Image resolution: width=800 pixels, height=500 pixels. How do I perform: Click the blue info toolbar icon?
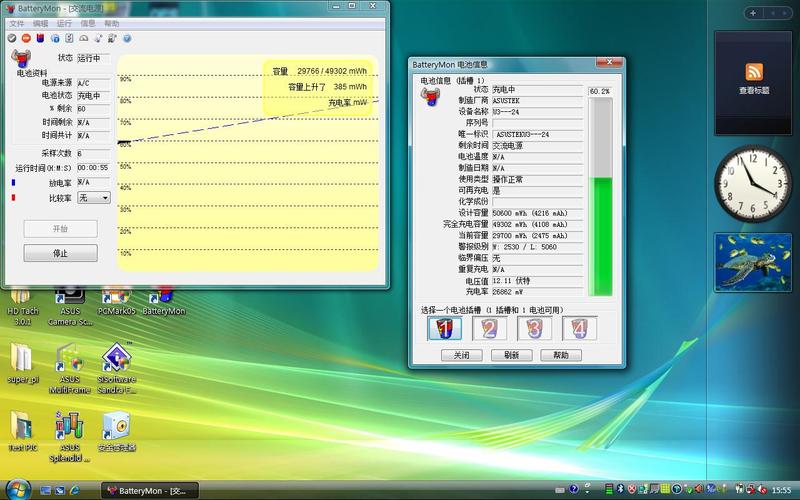click(x=55, y=38)
